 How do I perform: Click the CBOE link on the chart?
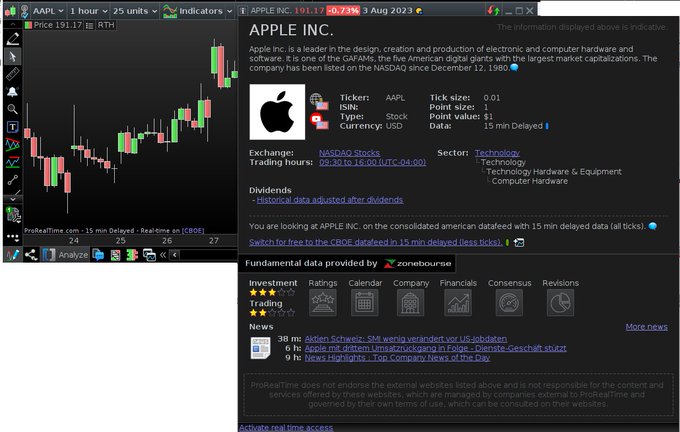point(193,231)
